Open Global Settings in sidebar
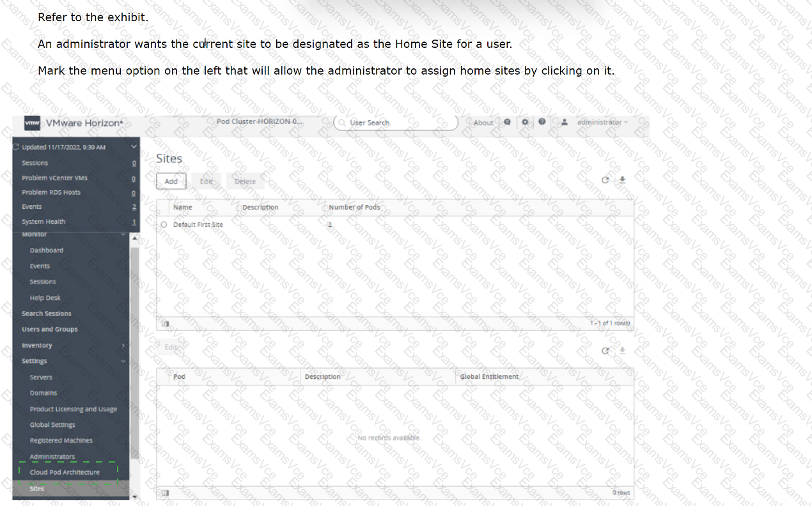812x506 pixels. tap(52, 425)
